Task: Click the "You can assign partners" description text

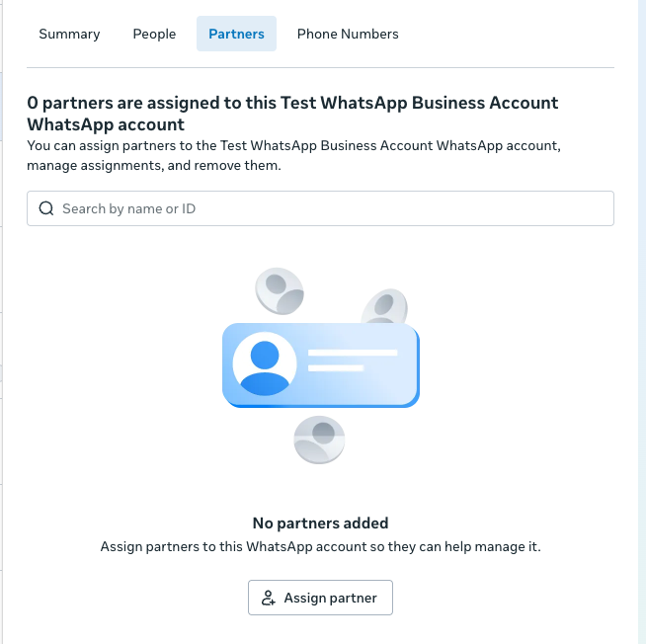Action: [293, 155]
